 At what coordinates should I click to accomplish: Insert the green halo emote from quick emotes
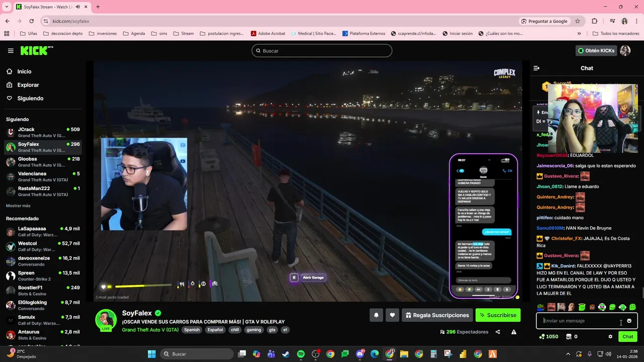[x=582, y=307]
